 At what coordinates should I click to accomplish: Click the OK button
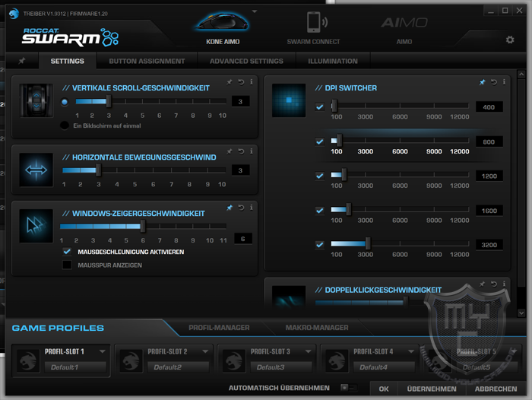click(x=384, y=389)
